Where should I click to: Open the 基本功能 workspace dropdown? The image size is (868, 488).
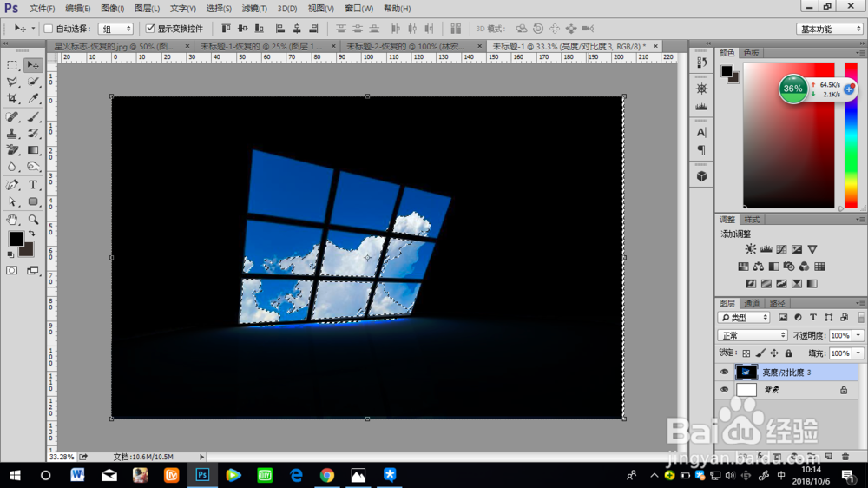pos(830,29)
